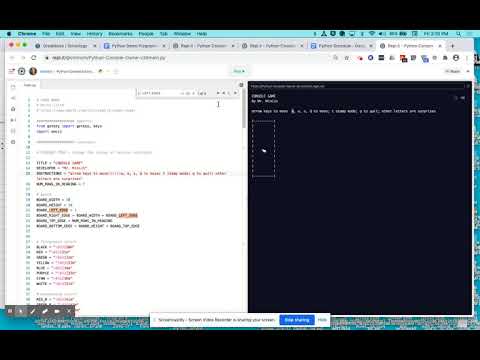
Task: Click the BOARD_WIDTH line
Action: coord(53,200)
